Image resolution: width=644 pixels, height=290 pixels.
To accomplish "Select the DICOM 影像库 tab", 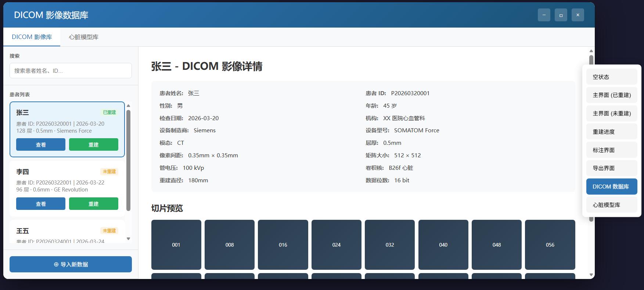I will (32, 37).
